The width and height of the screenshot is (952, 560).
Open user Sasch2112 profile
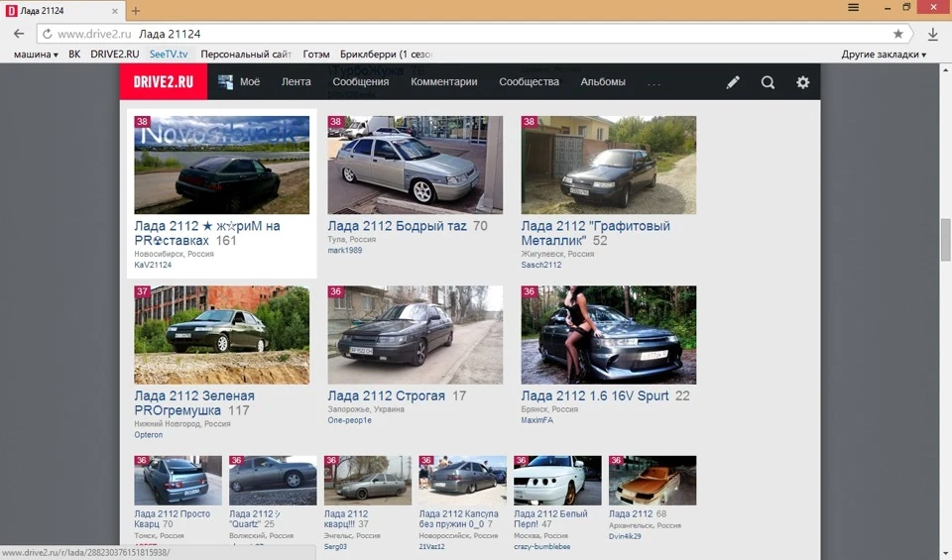click(541, 266)
